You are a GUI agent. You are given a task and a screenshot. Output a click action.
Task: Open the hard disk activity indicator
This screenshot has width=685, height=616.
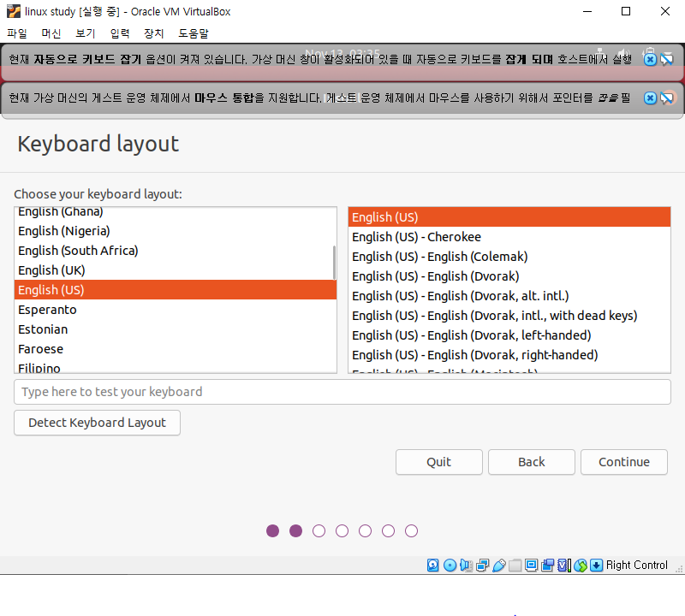click(432, 565)
